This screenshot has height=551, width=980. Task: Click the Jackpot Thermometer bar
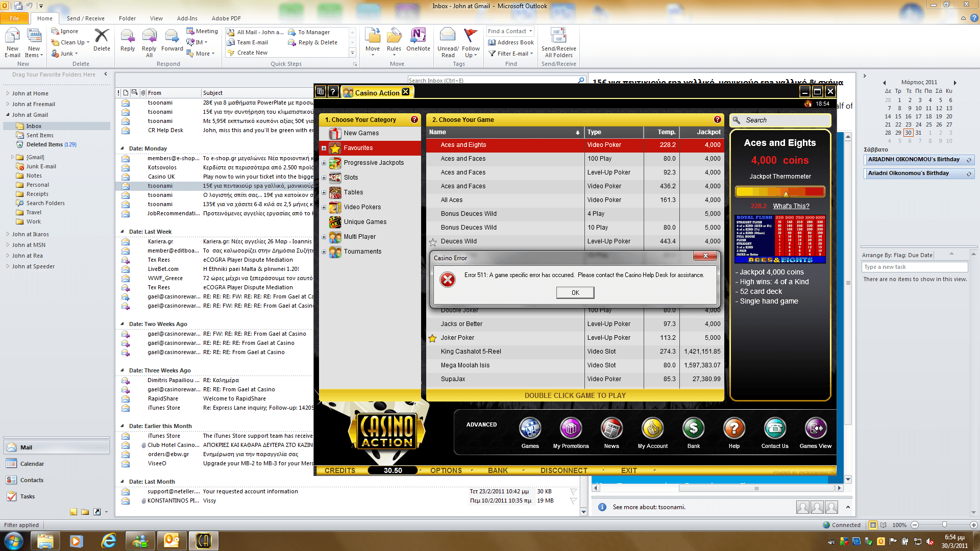point(780,192)
